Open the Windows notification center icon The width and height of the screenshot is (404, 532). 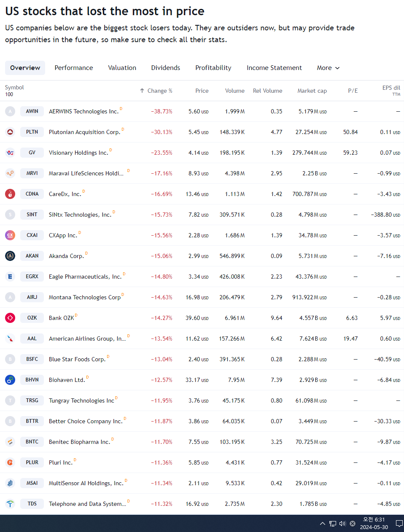tap(399, 524)
